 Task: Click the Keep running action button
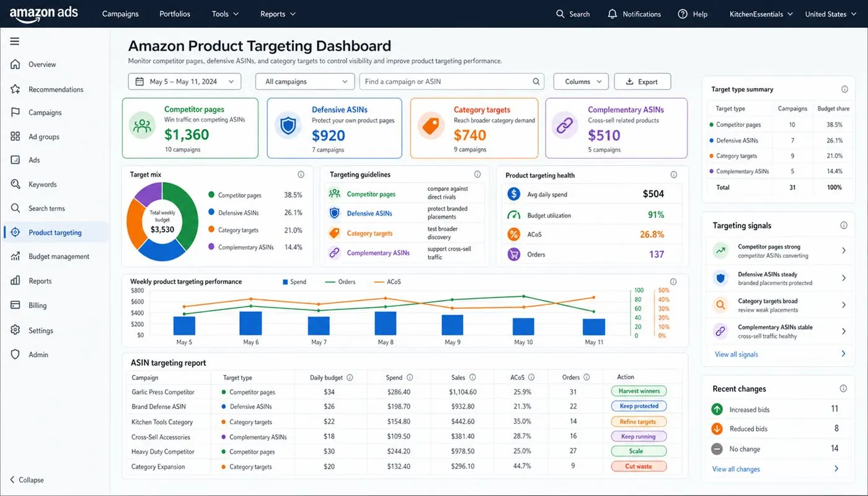(639, 436)
